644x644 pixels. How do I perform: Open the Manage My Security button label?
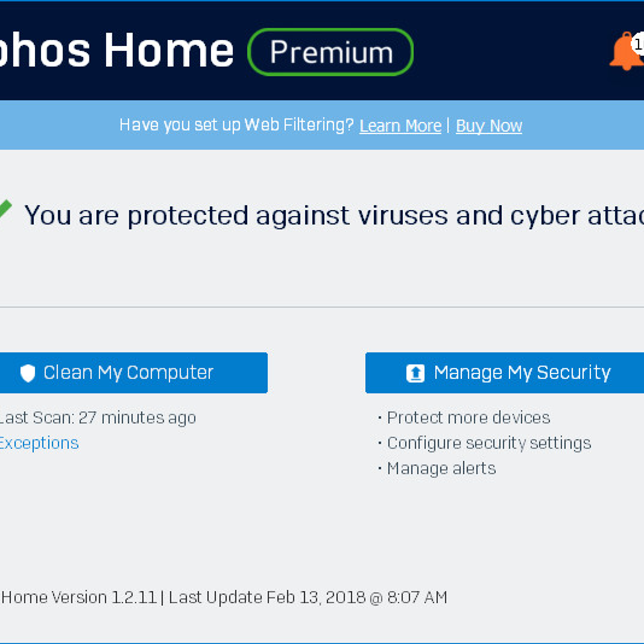(x=522, y=373)
